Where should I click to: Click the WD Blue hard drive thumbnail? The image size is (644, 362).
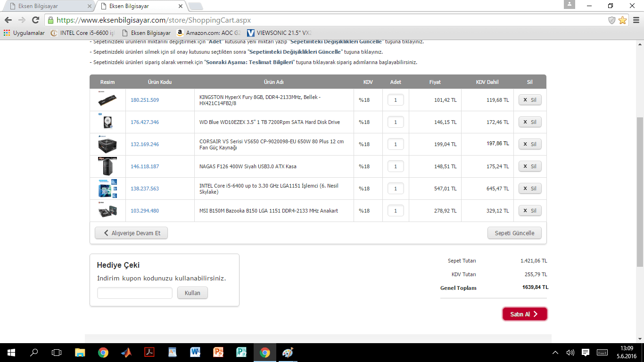(107, 122)
